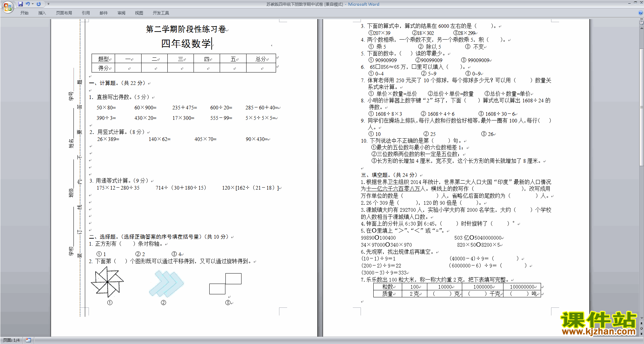The width and height of the screenshot is (644, 344).
Task: Click the windmill shape figure ①
Action: 107,282
